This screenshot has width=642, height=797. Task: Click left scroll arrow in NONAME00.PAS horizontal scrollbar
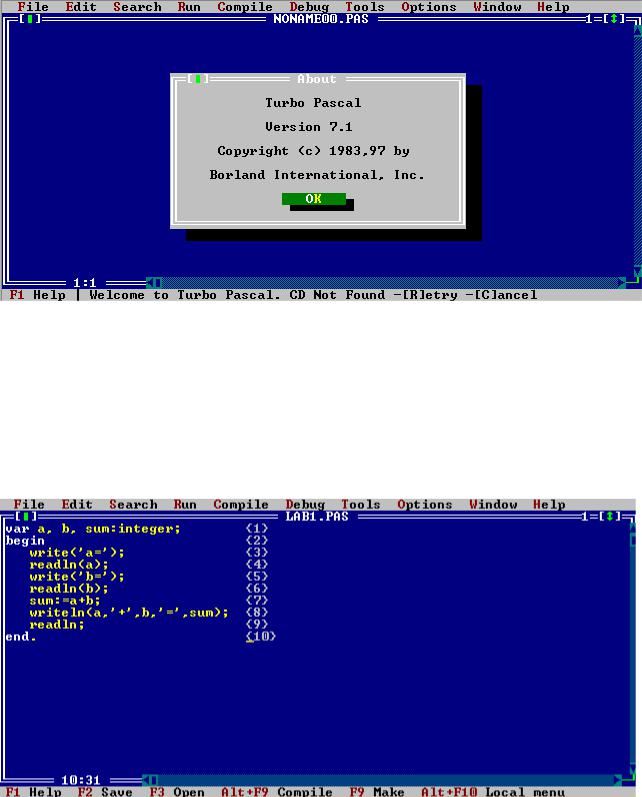pyautogui.click(x=150, y=283)
